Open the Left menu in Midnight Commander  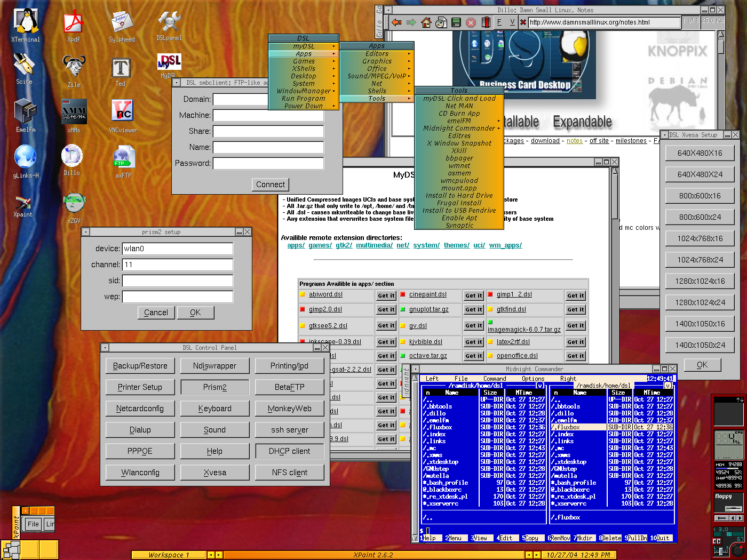click(432, 379)
